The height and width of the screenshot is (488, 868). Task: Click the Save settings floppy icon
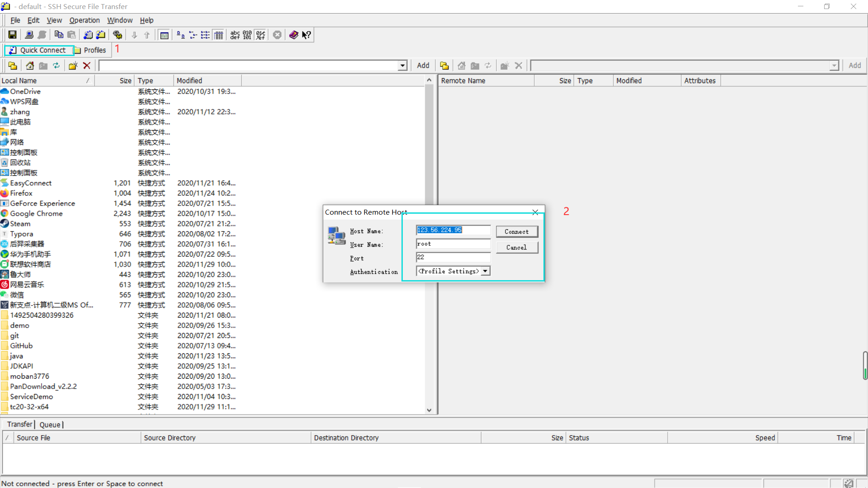coord(12,35)
